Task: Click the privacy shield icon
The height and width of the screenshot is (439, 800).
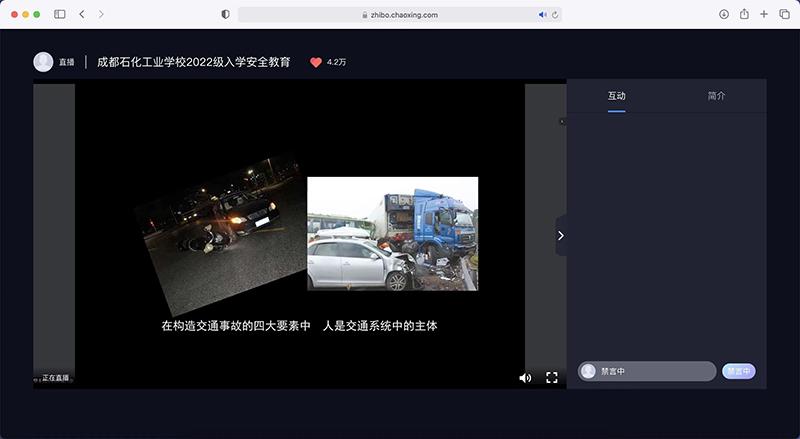Action: pos(225,14)
